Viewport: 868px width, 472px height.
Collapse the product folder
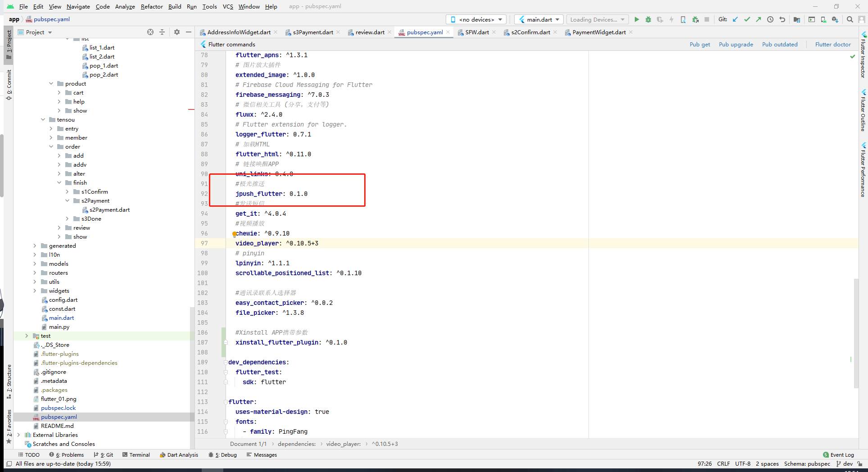coord(51,84)
